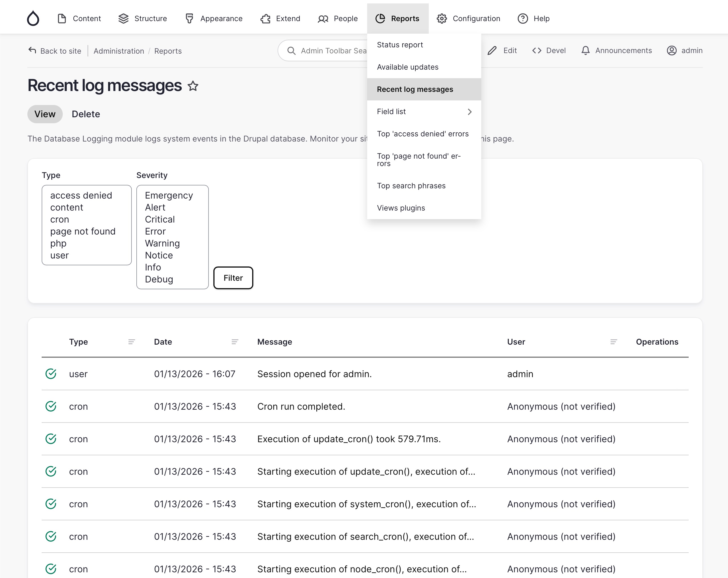
Task: Click the Edit pencil icon
Action: click(492, 51)
